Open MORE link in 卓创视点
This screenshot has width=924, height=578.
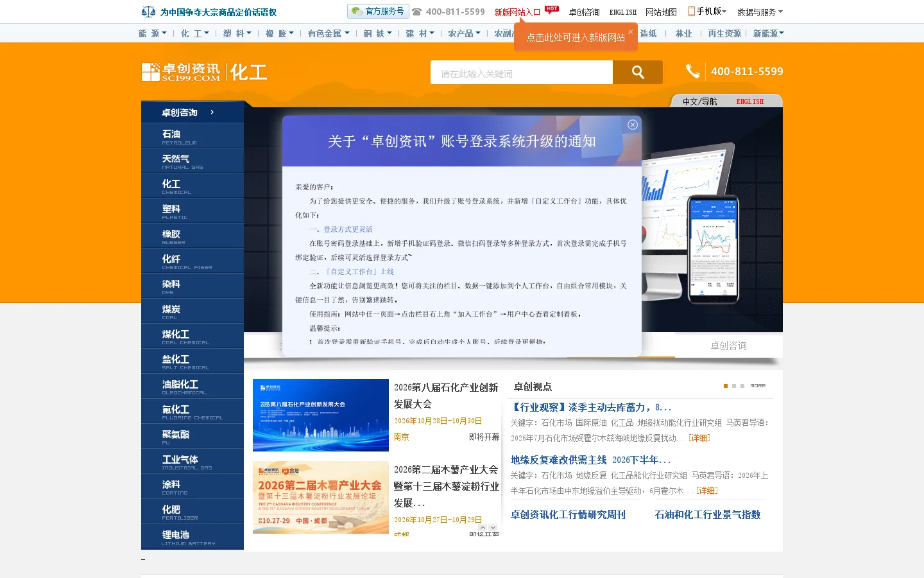(758, 386)
